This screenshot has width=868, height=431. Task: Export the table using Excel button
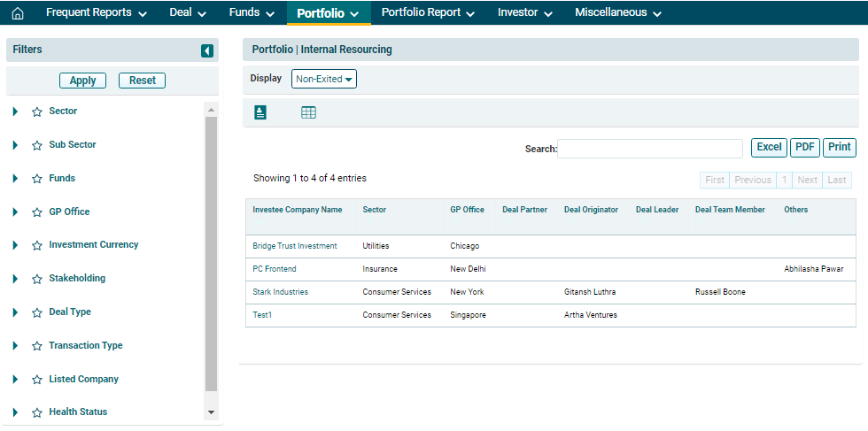(x=769, y=148)
